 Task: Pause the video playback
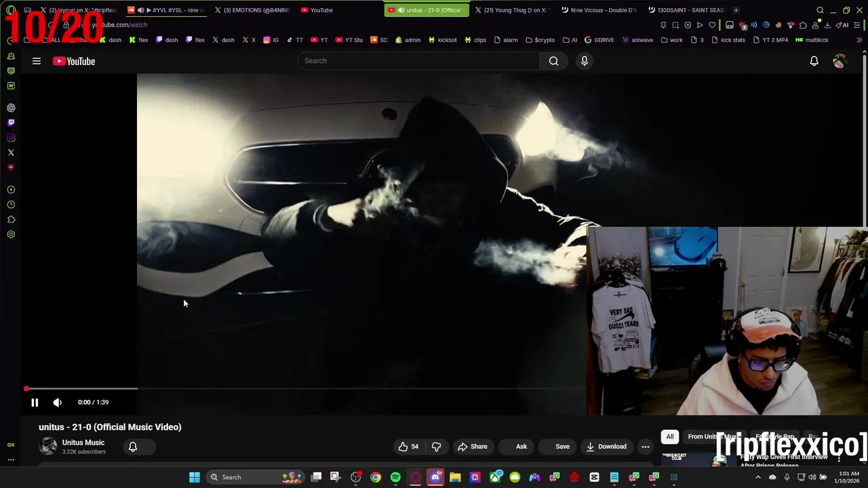click(x=35, y=402)
